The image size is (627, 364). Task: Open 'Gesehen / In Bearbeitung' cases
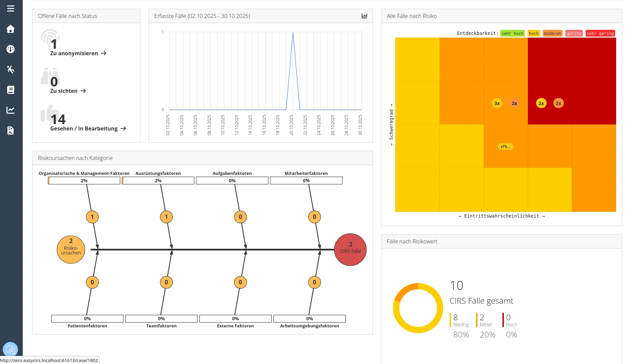pos(88,128)
